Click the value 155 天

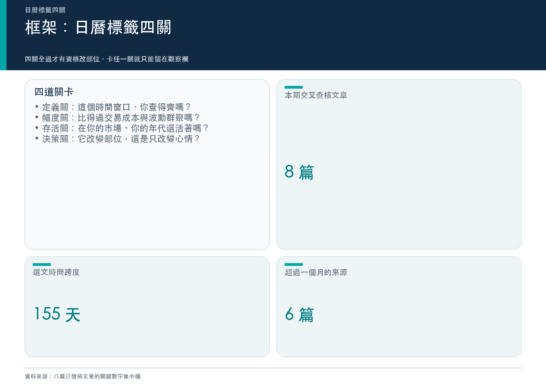[x=57, y=314]
